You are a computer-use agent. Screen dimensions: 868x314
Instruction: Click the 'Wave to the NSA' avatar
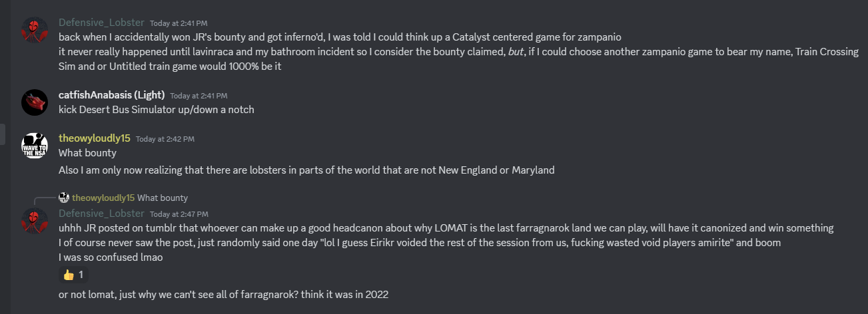(x=34, y=145)
